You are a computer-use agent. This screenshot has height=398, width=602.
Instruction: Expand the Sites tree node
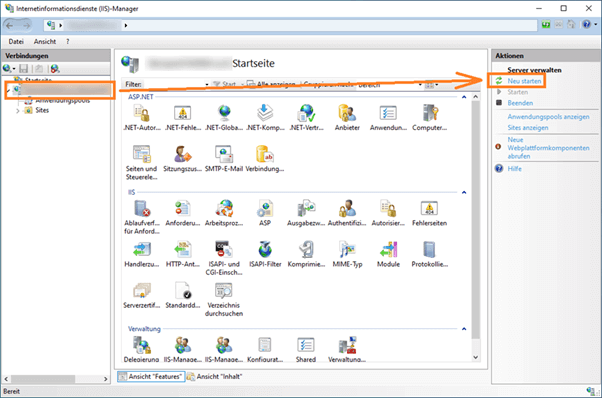17,111
